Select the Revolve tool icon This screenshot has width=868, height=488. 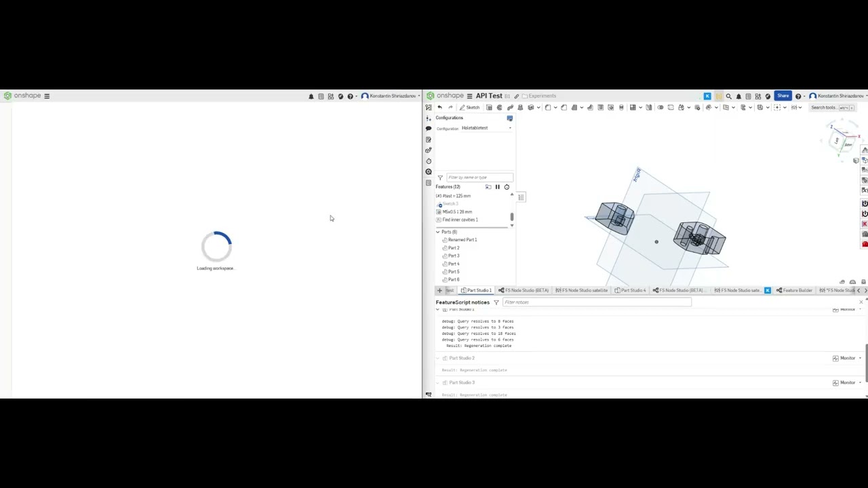click(x=499, y=107)
